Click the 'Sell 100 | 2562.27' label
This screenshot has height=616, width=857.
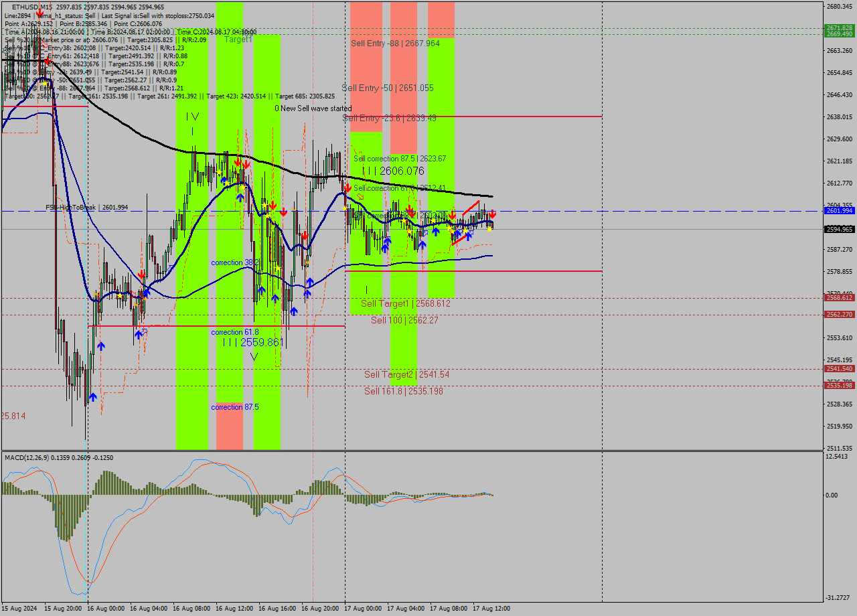(x=404, y=320)
